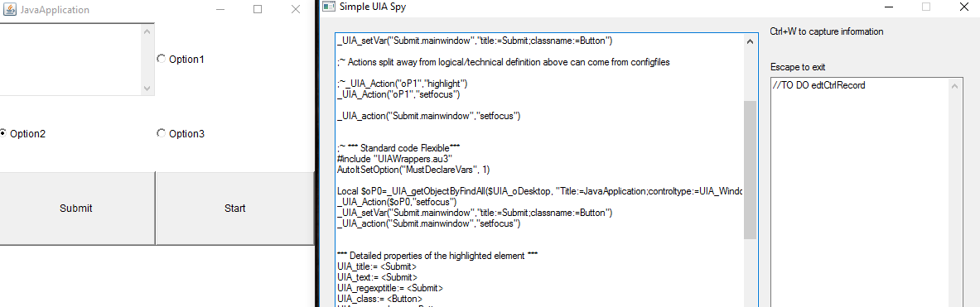Click the text area scroll up arrow
This screenshot has height=307, width=980.
147,31
